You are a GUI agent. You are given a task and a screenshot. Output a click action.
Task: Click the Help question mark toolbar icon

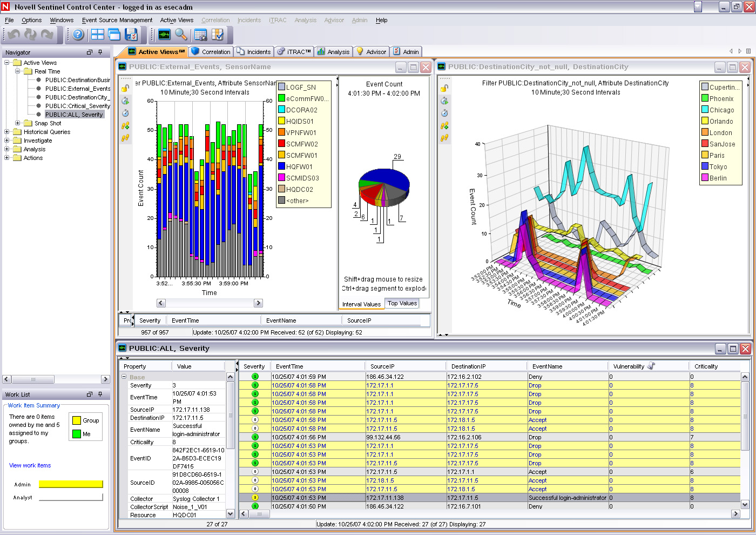(78, 35)
